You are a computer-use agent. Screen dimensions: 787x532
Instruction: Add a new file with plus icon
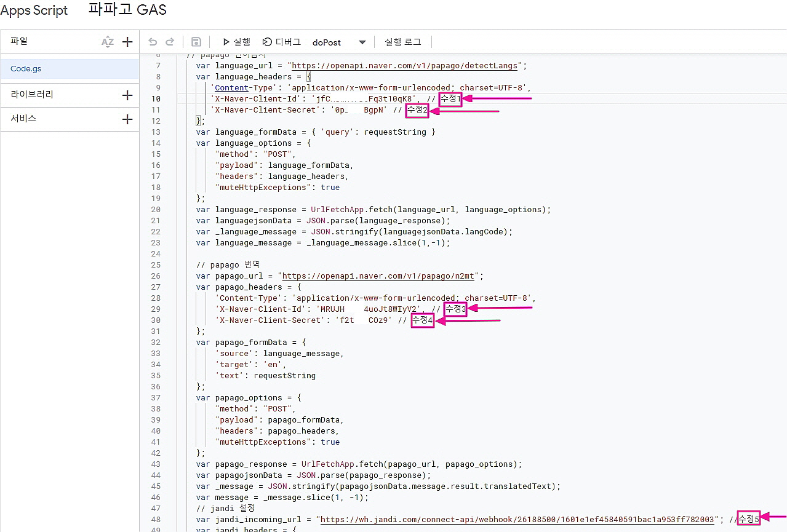point(127,42)
